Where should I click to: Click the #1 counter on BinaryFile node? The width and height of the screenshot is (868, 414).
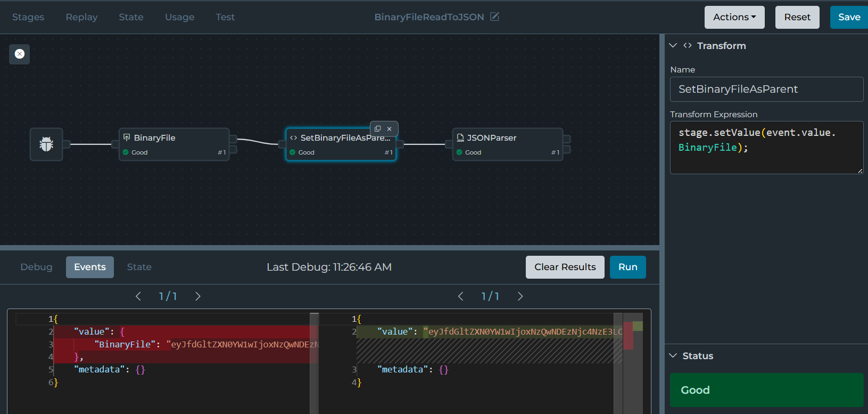pos(221,152)
